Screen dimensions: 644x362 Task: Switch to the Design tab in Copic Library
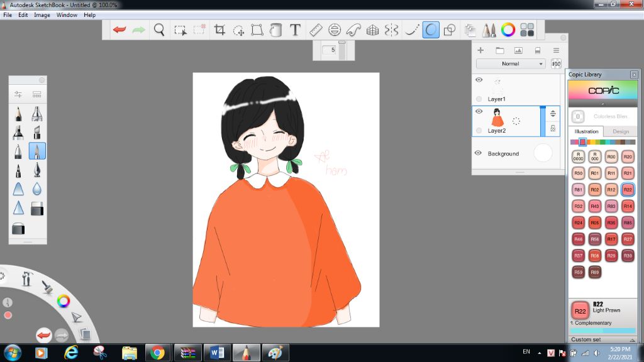click(621, 131)
